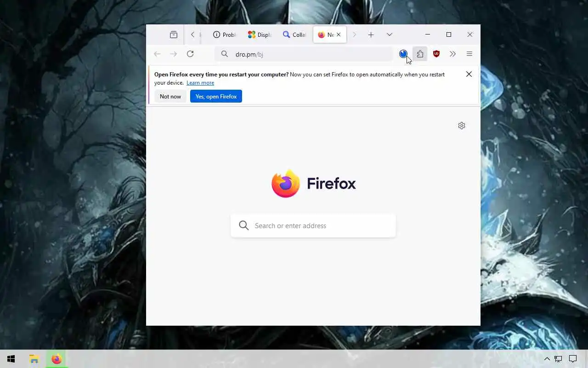Image resolution: width=588 pixels, height=368 pixels.
Task: Dismiss the startup notification bar
Action: [469, 74]
